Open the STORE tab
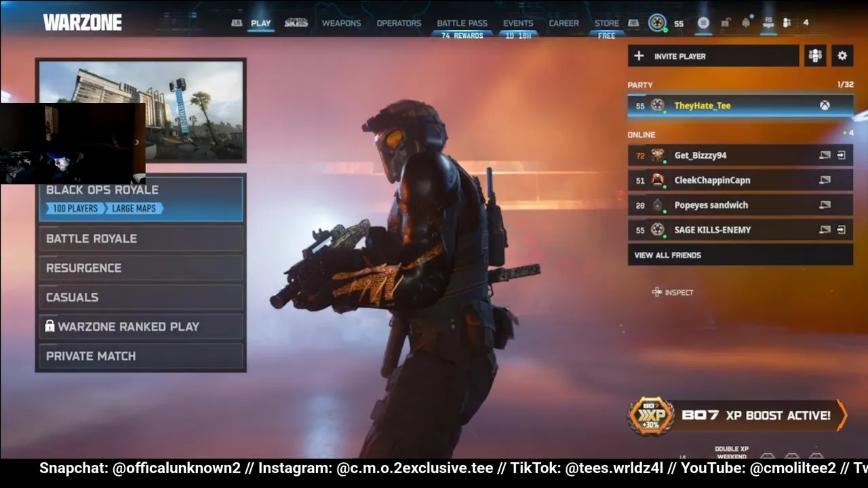 tap(607, 23)
